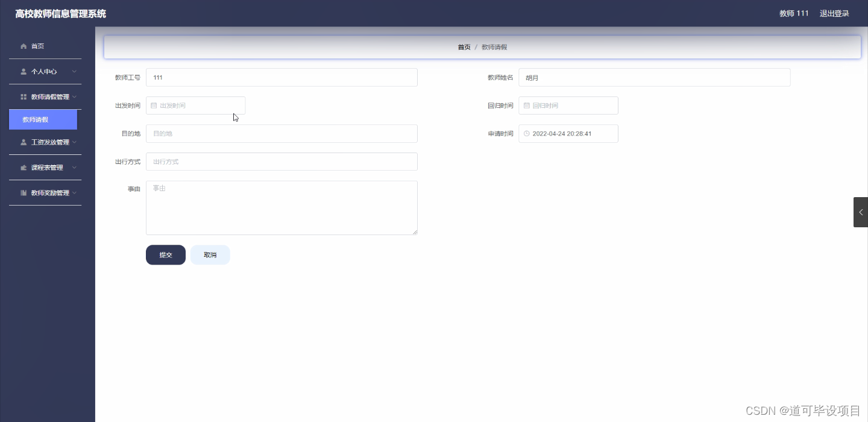Open the 个人中心 menu
This screenshot has height=422, width=868.
[x=45, y=71]
